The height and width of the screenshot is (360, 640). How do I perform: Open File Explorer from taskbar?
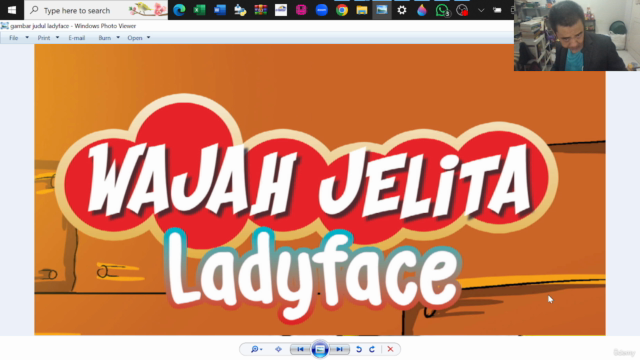(362, 10)
